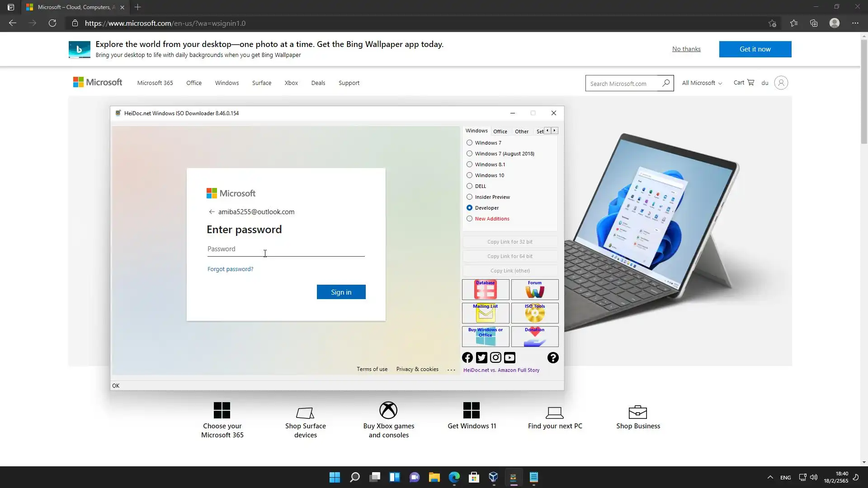Image resolution: width=868 pixels, height=488 pixels.
Task: Select the Windows 10 radio button
Action: 469,175
